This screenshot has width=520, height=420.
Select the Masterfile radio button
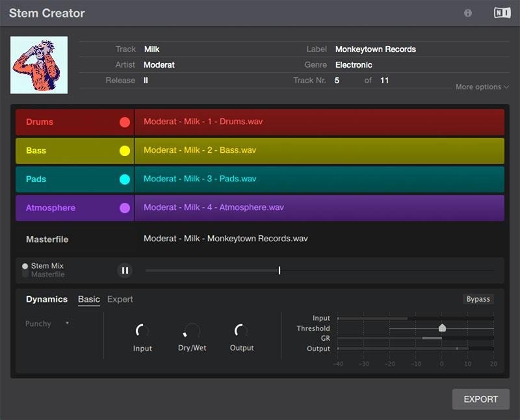coord(25,274)
